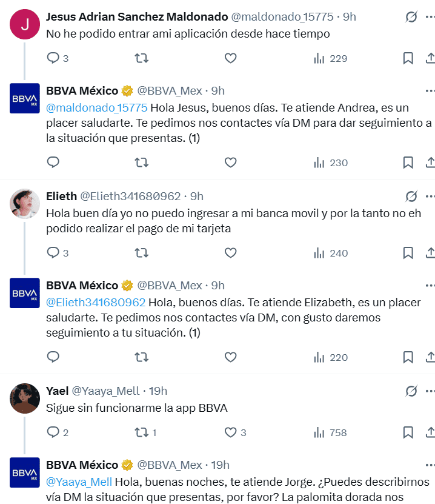The height and width of the screenshot is (504, 435).
Task: Reply to Jesus Adrian Sanchez Maldonado's tweet
Action: [53, 58]
